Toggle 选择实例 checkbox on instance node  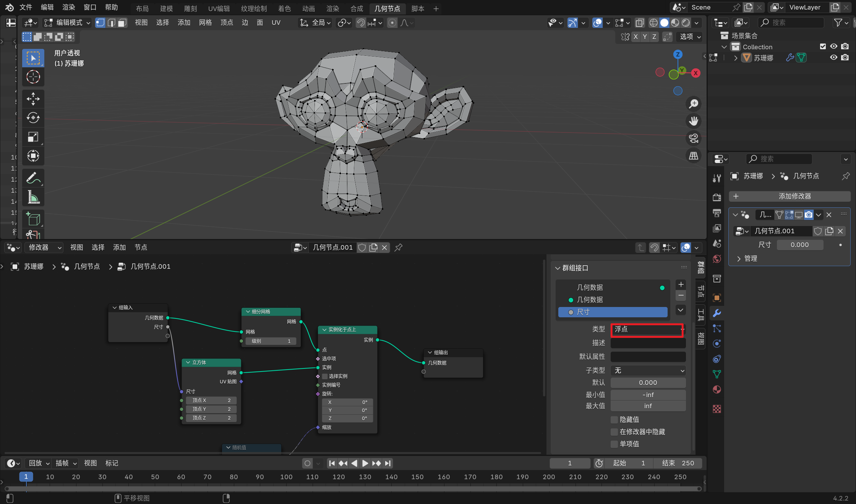click(325, 376)
